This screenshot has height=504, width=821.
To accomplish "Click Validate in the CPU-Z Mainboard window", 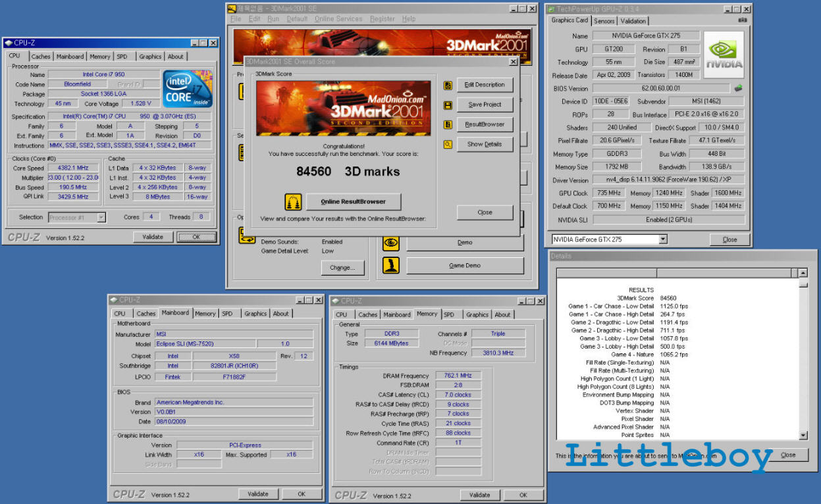I will tap(258, 493).
